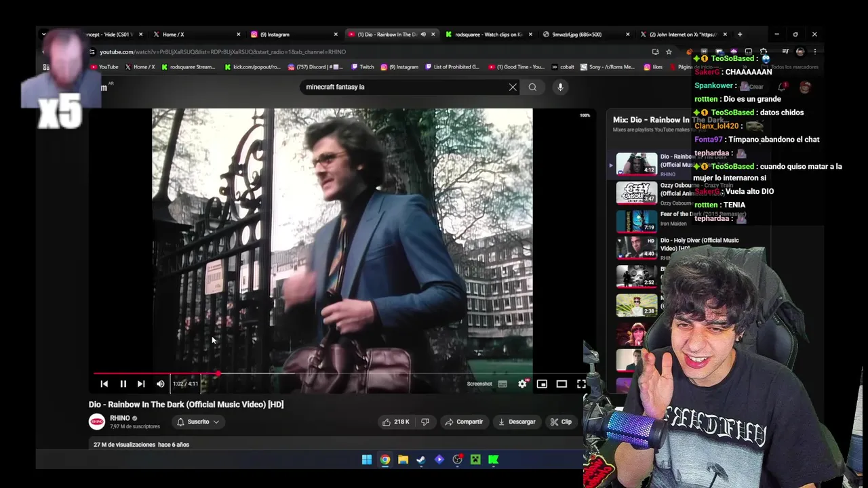Open Chrome three-dot menu
This screenshot has height=488, width=868.
click(x=814, y=52)
